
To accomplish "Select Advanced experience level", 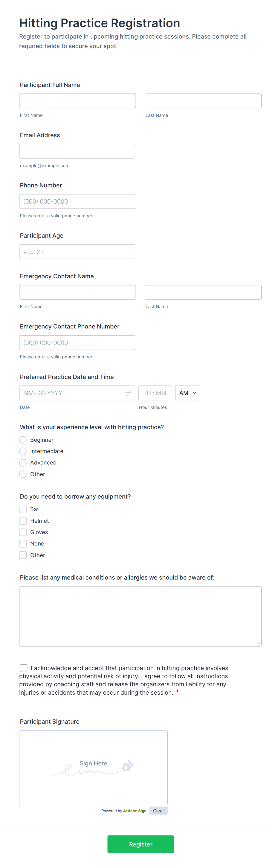I will [x=23, y=463].
